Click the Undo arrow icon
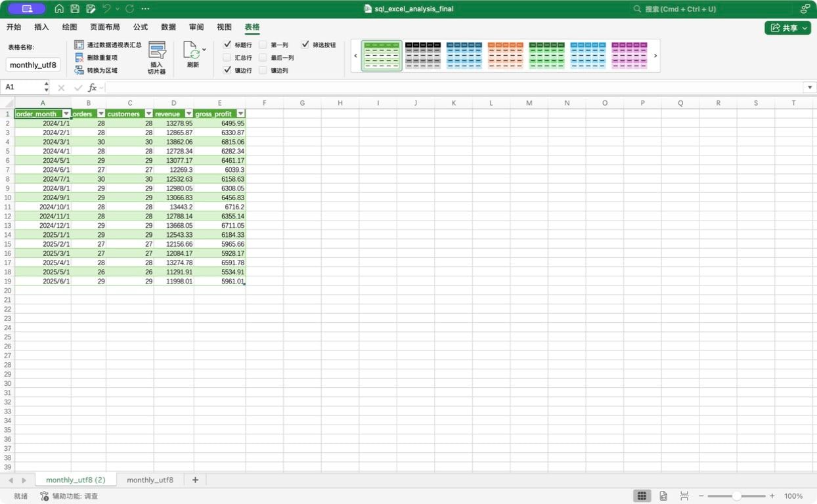Image resolution: width=817 pixels, height=504 pixels. pos(106,9)
